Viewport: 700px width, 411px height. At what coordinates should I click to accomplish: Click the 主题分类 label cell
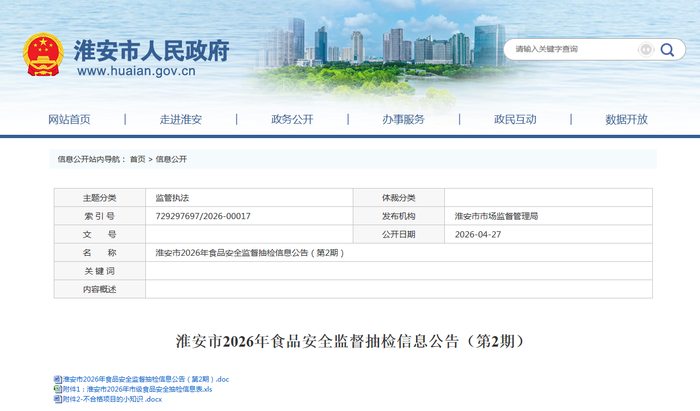pyautogui.click(x=100, y=198)
